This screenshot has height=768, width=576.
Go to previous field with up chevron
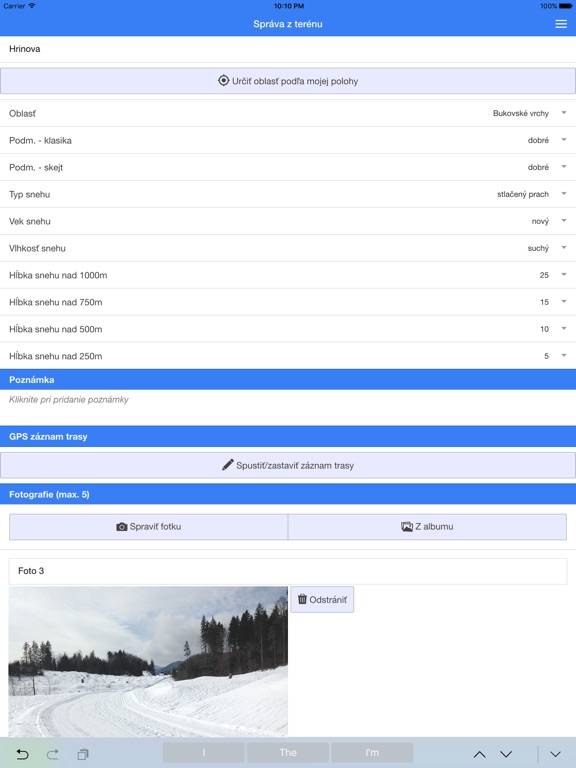coord(480,754)
